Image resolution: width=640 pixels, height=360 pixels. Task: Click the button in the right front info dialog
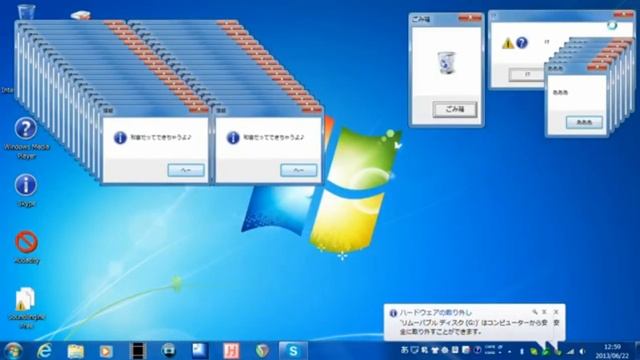pos(298,170)
